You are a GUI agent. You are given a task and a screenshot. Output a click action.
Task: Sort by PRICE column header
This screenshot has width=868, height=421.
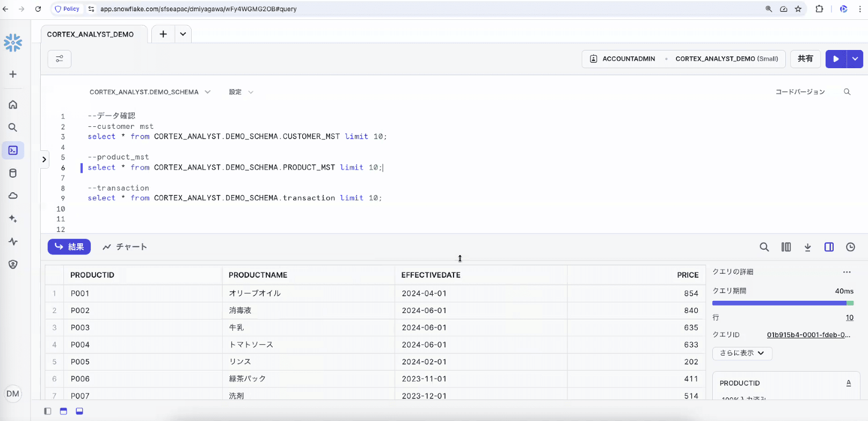[688, 275]
